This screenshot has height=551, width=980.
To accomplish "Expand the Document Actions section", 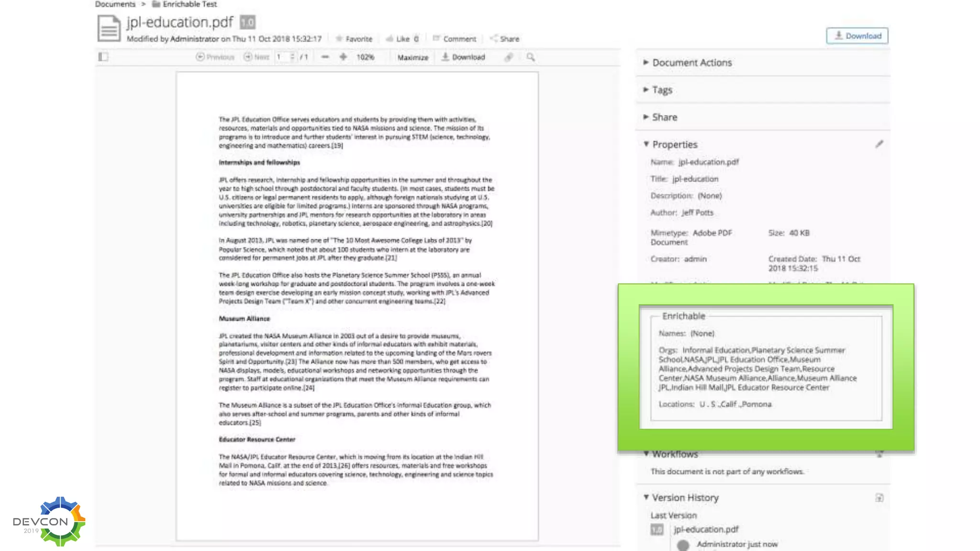I will tap(691, 63).
